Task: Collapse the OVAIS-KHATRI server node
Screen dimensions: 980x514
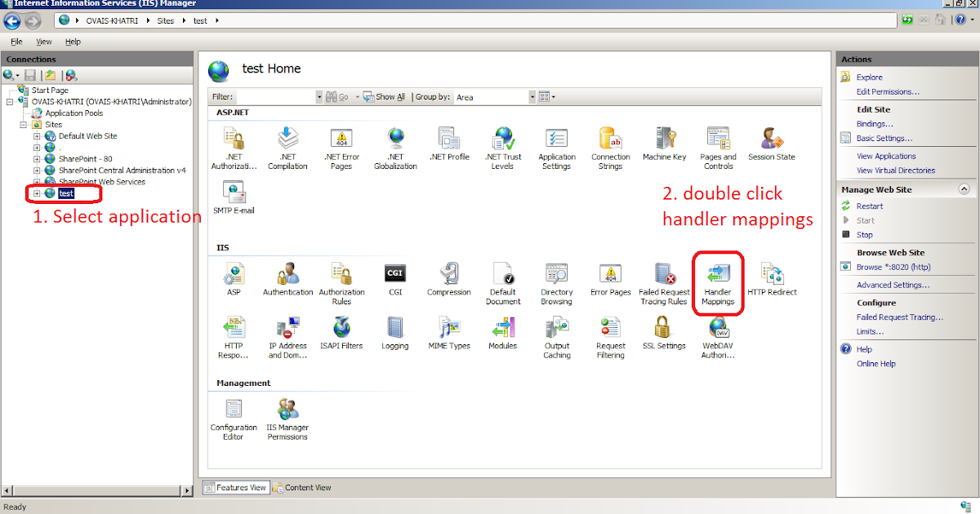Action: 11,102
